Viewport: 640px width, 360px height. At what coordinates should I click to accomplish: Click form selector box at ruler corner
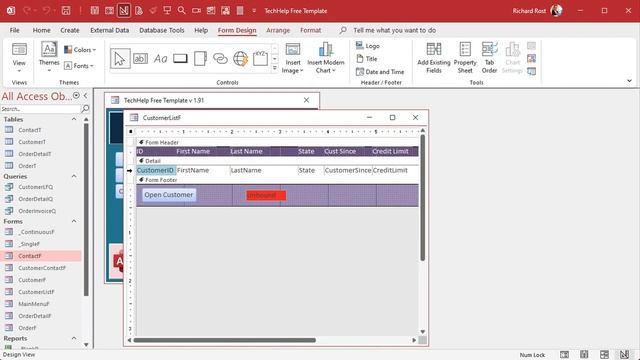(131, 131)
